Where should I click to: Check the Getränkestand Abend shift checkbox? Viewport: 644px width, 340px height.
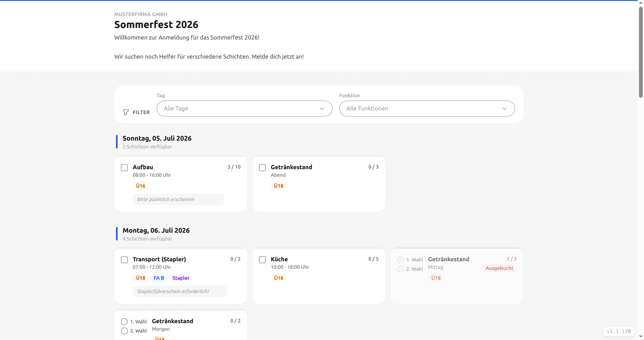263,167
